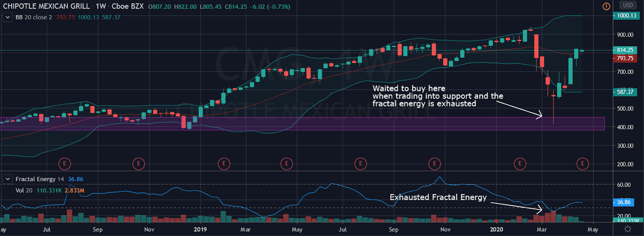Click the blue 36.86 axis label
Viewport: 644px width, 236px height.
(623, 202)
